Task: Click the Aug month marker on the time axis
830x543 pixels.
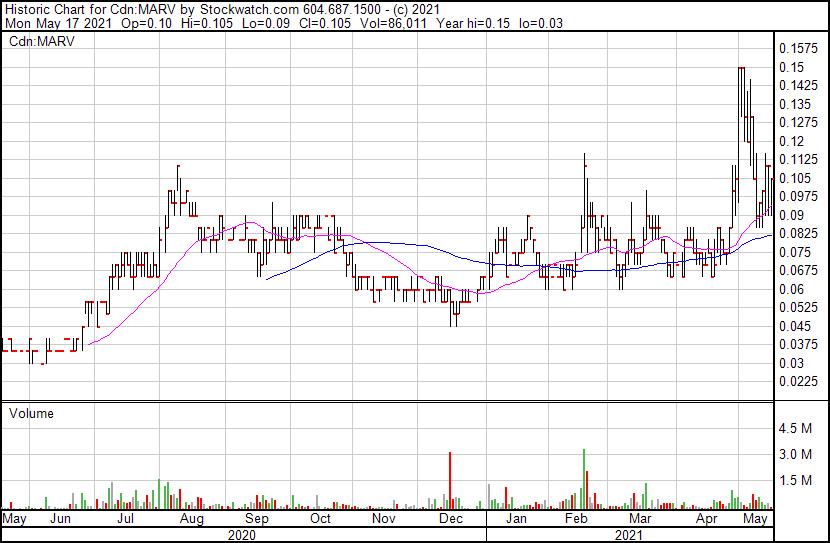Action: pyautogui.click(x=192, y=520)
